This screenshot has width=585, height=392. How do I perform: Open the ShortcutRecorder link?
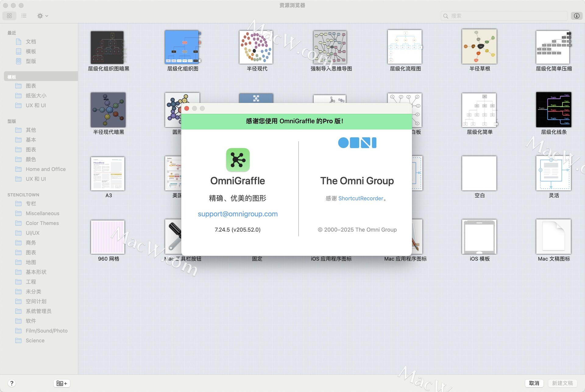(361, 198)
